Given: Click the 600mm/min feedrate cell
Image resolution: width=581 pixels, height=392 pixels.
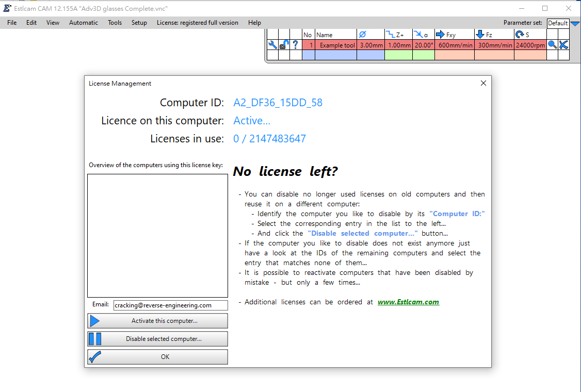Looking at the screenshot, I should tap(454, 45).
